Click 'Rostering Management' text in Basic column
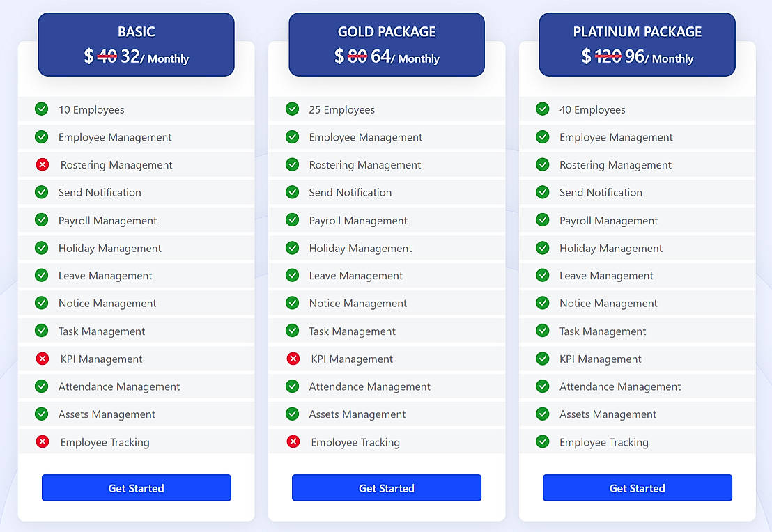The image size is (772, 532). [116, 165]
